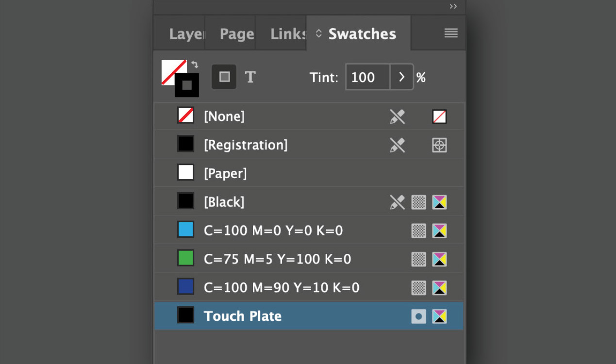
Task: Collapse panel with double-chevron icon
Action: point(453,6)
